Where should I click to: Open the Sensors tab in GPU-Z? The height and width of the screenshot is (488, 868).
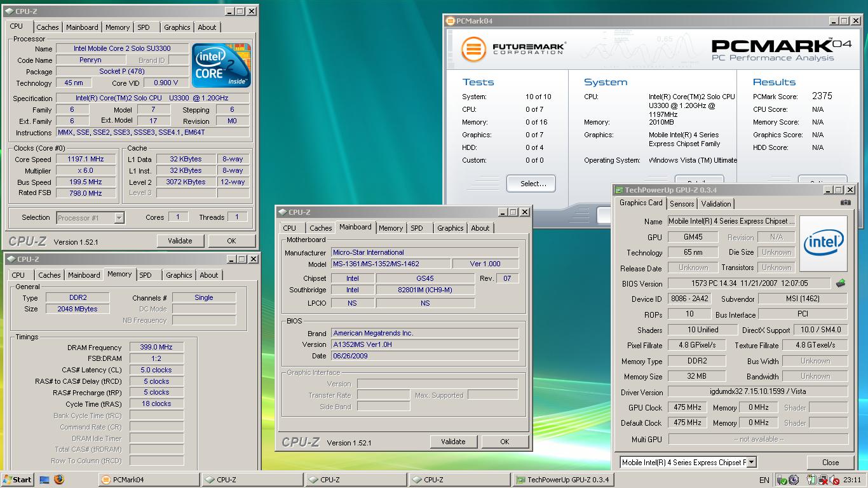click(682, 204)
